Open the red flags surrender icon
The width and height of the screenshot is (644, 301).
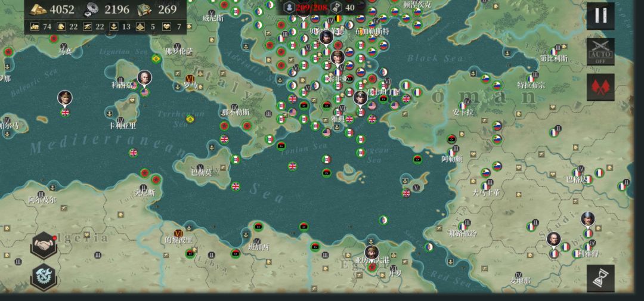600,87
